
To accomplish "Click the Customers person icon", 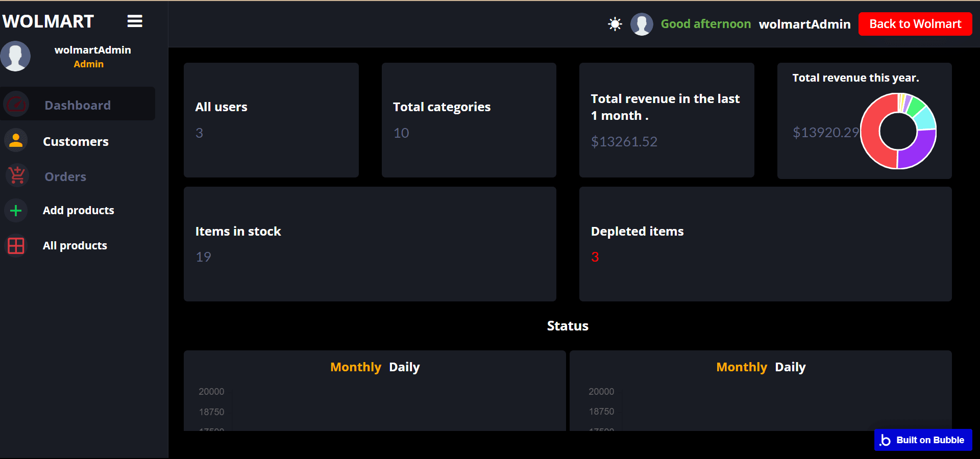I will [x=16, y=141].
